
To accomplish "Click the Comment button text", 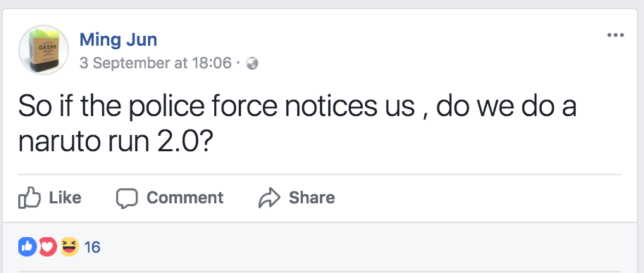I will click(x=185, y=198).
